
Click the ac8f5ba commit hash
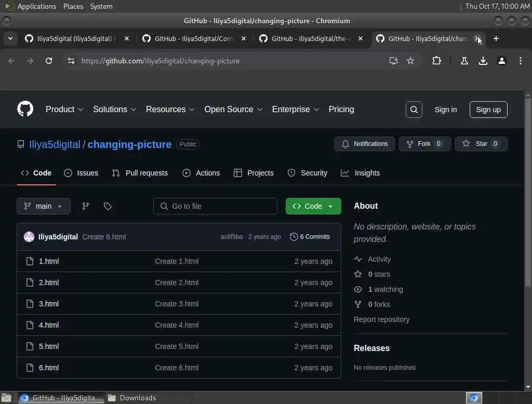(x=231, y=237)
